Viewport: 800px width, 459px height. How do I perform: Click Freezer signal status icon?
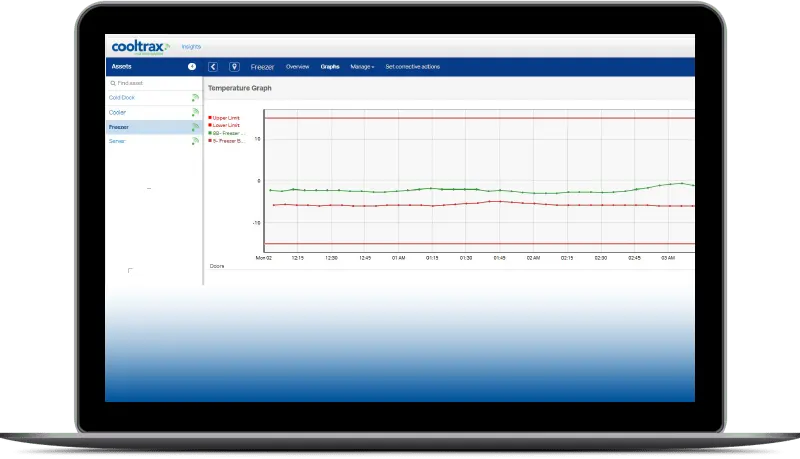coord(195,127)
